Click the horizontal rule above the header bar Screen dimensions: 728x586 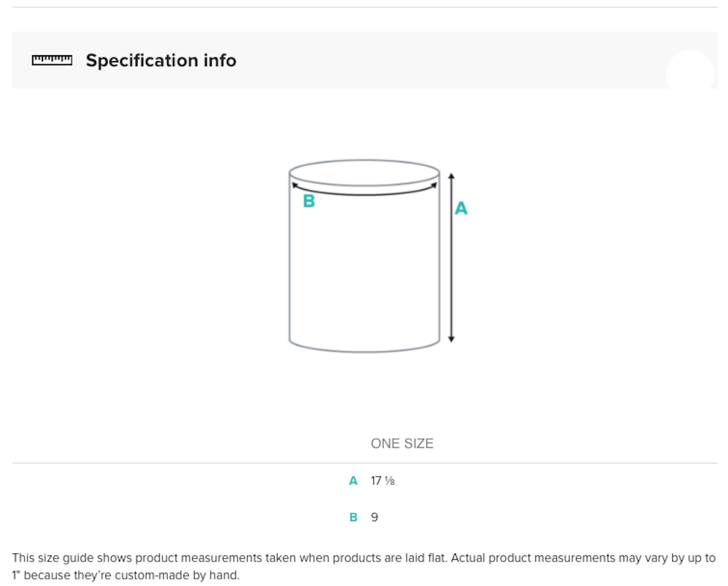pyautogui.click(x=364, y=7)
